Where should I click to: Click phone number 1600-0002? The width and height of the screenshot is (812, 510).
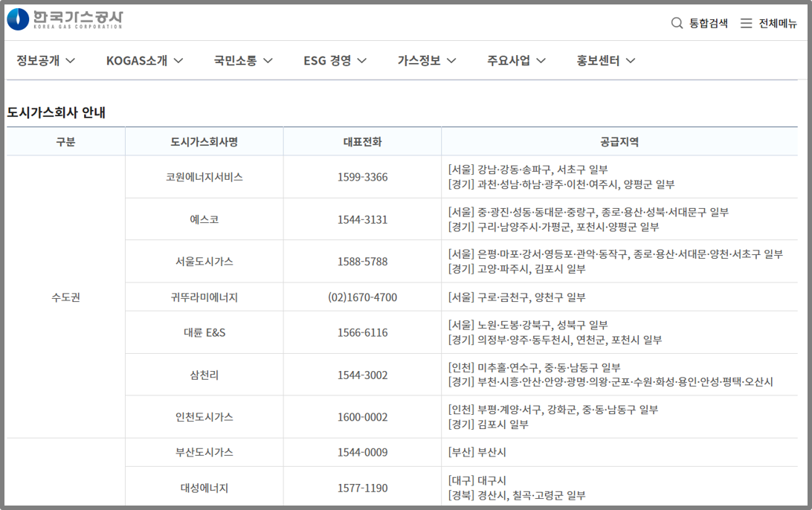tap(363, 417)
